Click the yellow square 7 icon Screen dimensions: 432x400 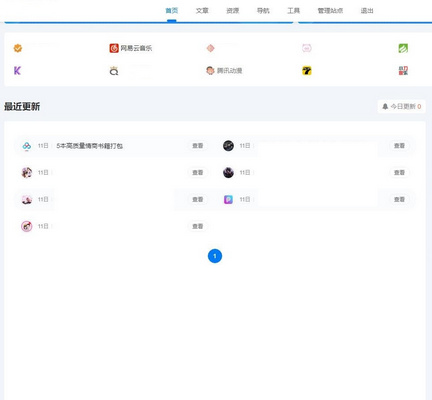307,71
